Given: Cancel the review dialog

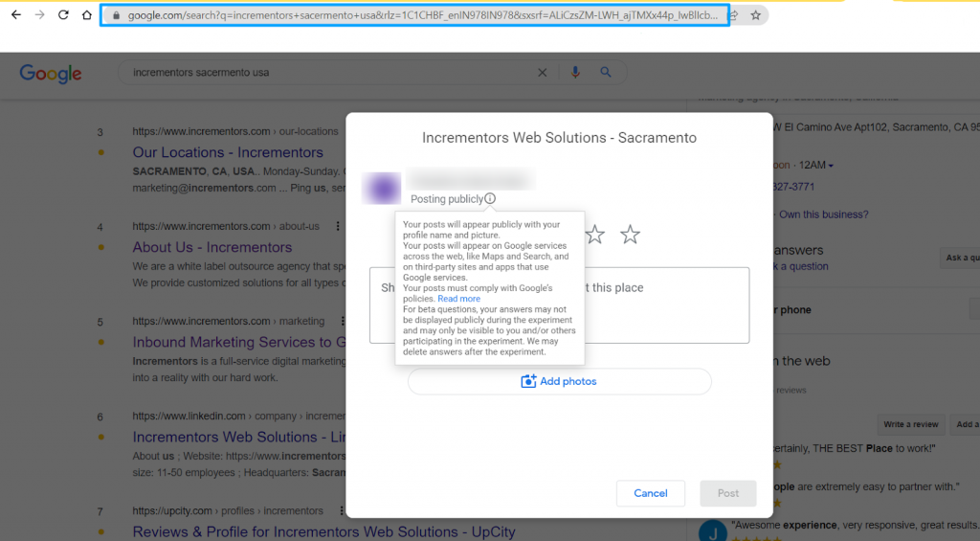Looking at the screenshot, I should (x=651, y=493).
